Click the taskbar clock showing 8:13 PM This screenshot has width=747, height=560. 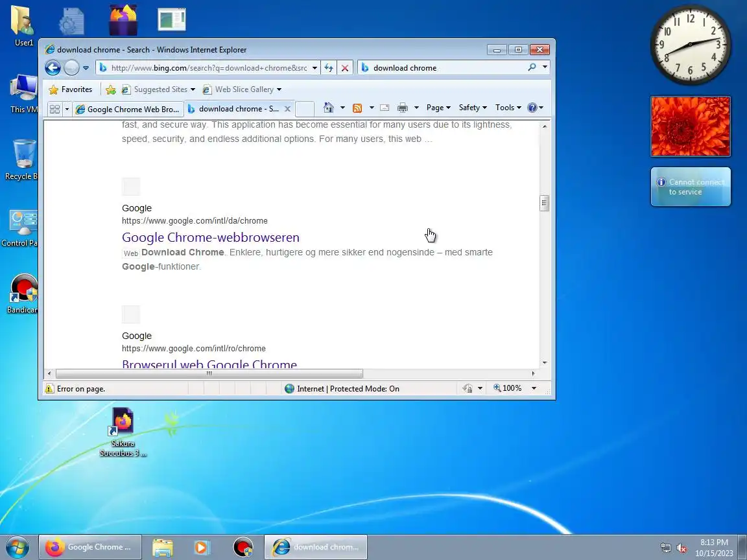click(714, 548)
